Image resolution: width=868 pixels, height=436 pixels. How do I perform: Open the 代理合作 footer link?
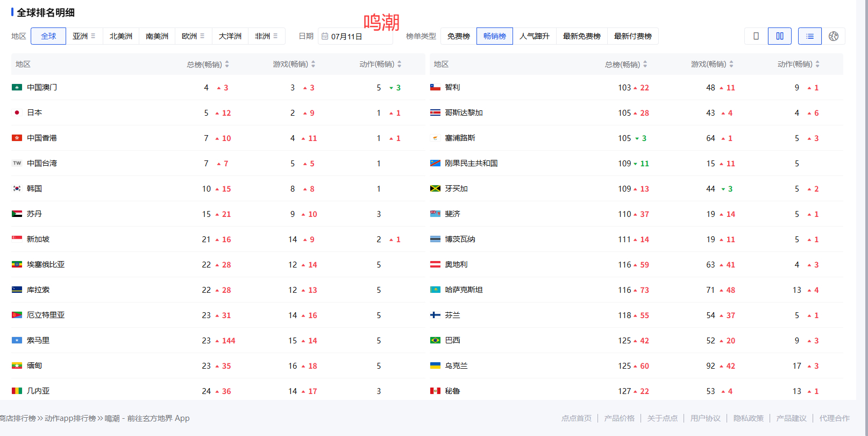[x=835, y=418]
